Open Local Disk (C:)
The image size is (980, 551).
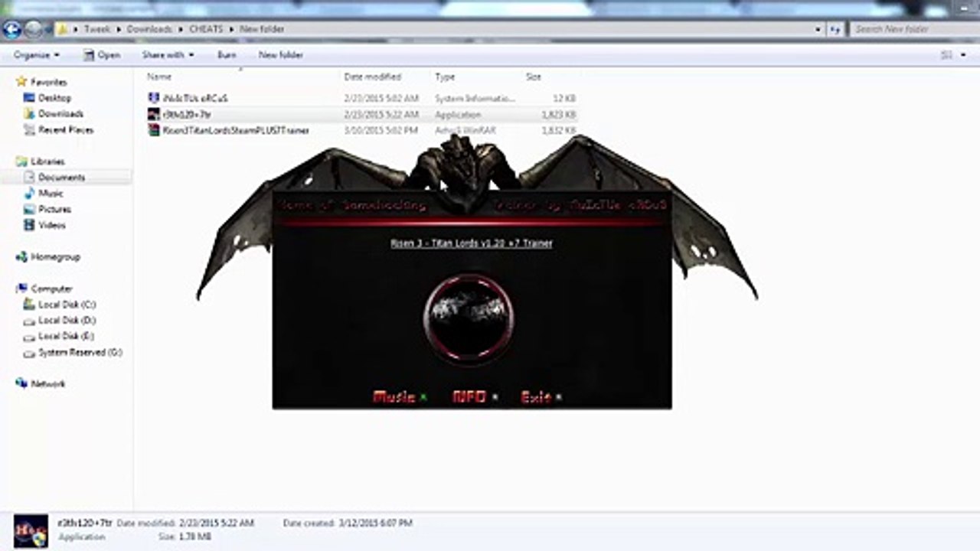[x=67, y=305]
